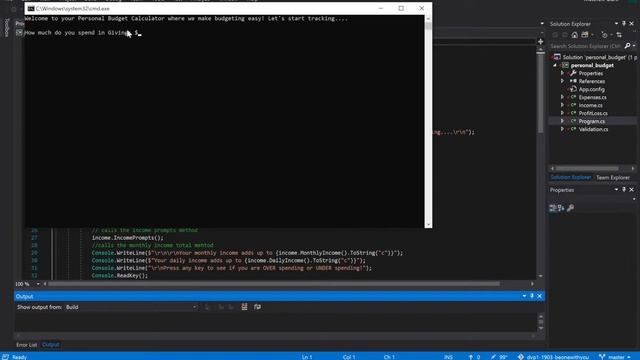Open the Output panel window options dropdown
Screen dimensions: 640x360
(524, 296)
